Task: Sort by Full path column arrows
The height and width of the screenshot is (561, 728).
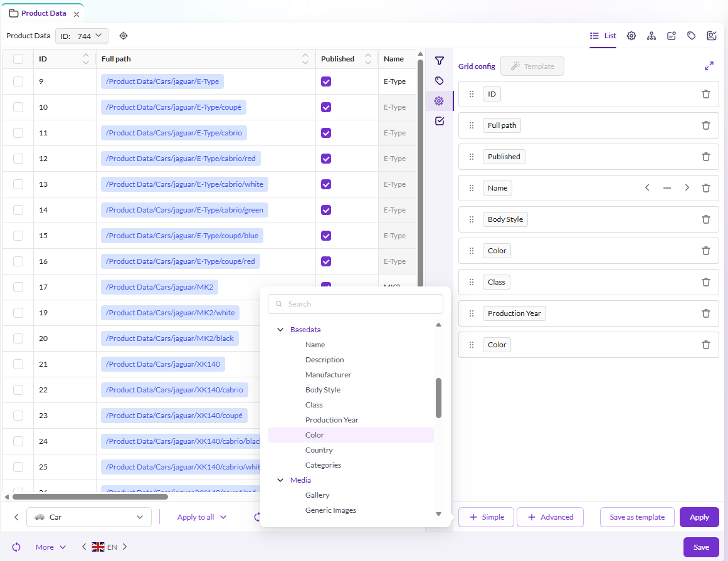Action: click(x=305, y=59)
